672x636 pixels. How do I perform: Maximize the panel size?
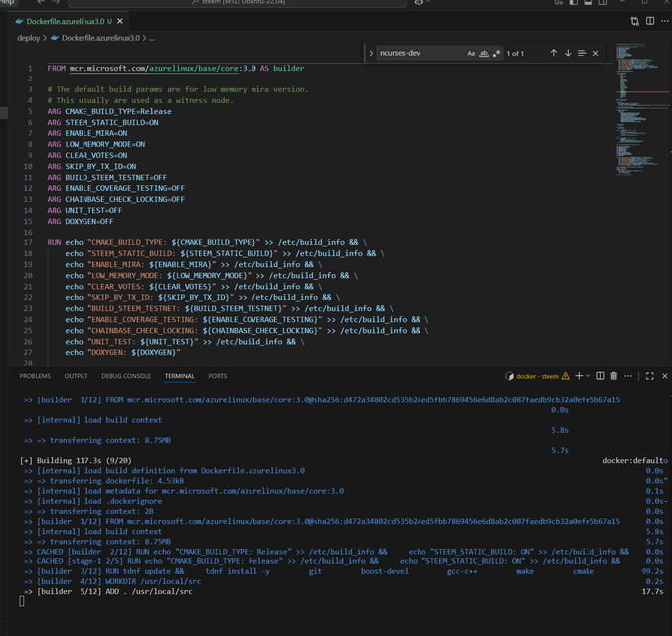[650, 376]
